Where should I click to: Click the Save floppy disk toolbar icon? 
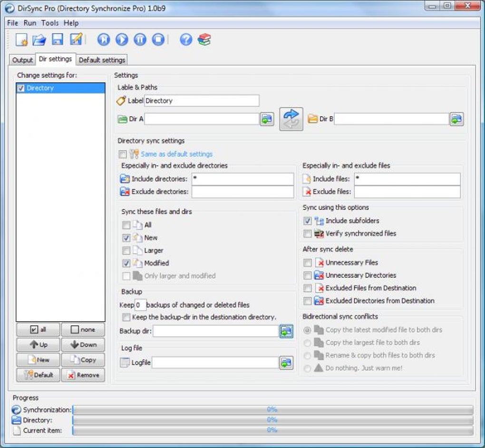(58, 39)
